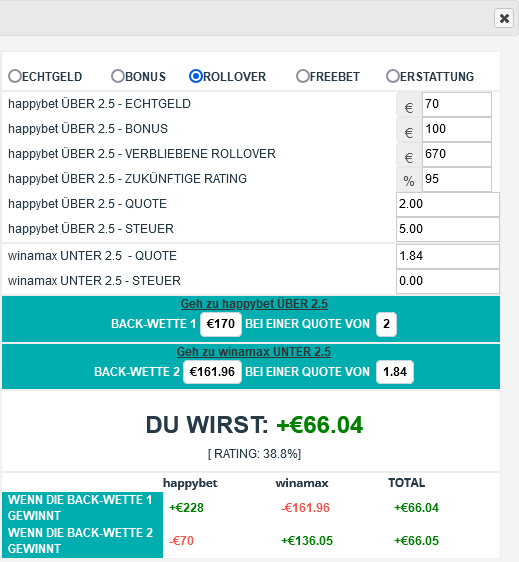Select the ROLLOVER radio option
Screen dimensions: 519x562
[196, 76]
